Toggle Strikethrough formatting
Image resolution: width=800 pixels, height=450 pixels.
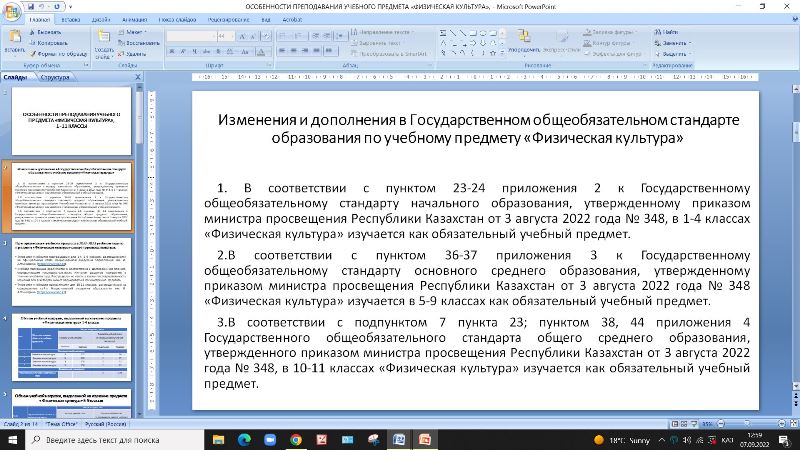click(207, 52)
